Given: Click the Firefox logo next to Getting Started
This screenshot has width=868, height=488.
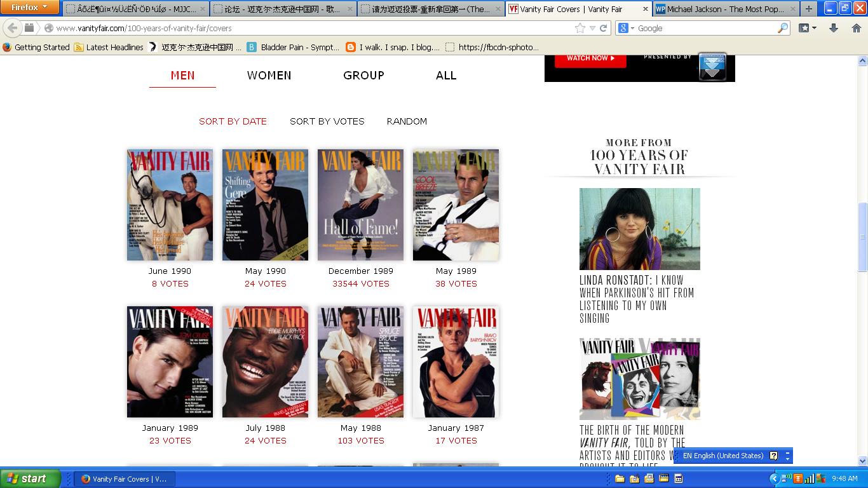Looking at the screenshot, I should point(7,47).
